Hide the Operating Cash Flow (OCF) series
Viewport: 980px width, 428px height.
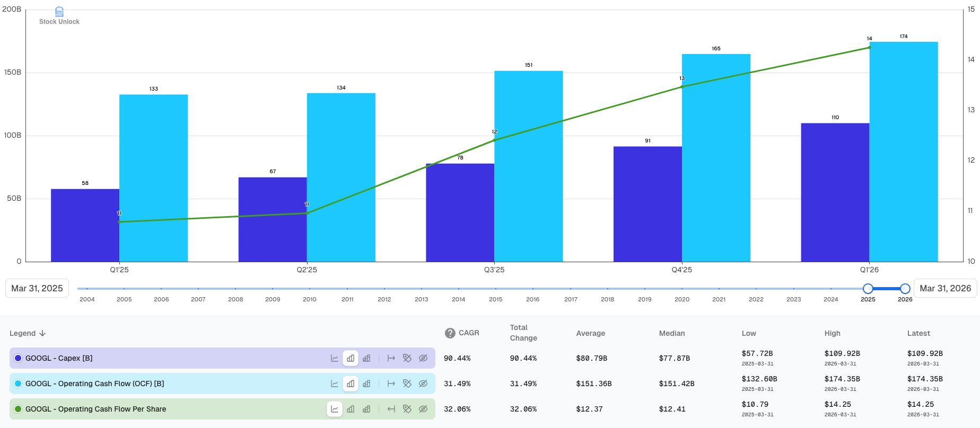coord(423,384)
